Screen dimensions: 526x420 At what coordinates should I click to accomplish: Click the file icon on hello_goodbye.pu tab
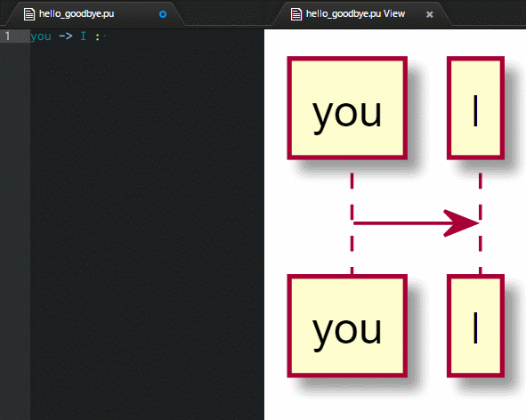[x=29, y=14]
